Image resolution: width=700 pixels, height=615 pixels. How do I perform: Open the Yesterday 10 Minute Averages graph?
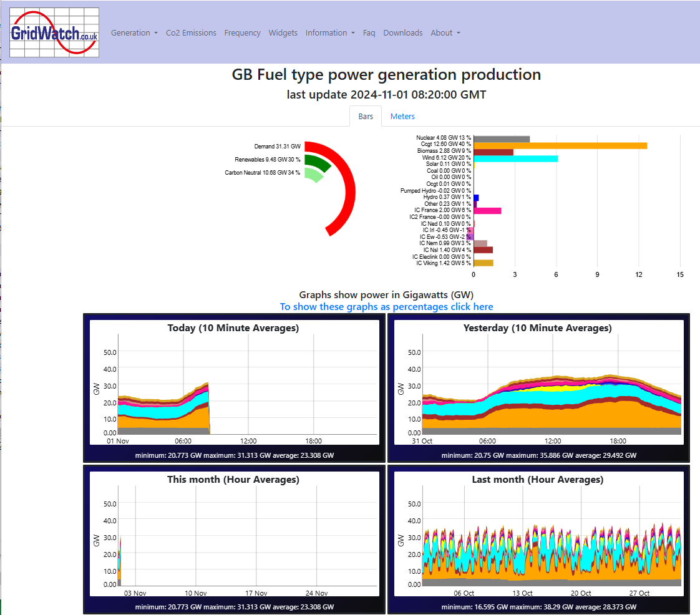(538, 387)
